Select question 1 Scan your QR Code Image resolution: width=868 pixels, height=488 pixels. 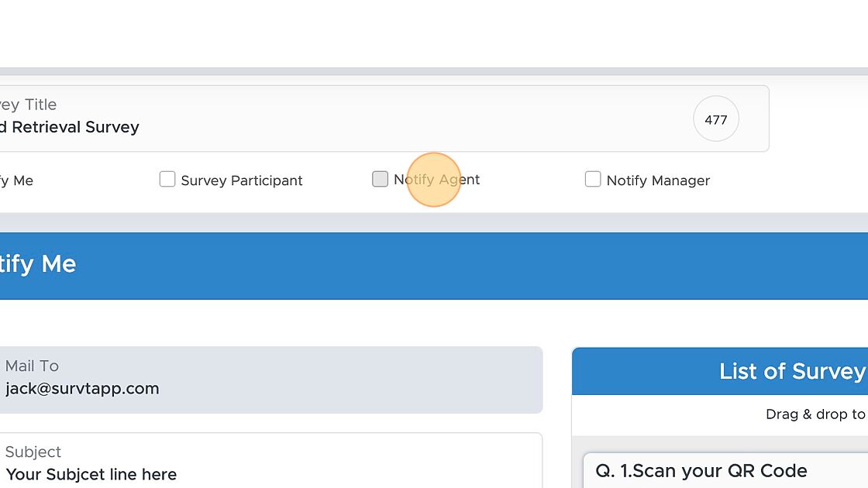[725, 470]
